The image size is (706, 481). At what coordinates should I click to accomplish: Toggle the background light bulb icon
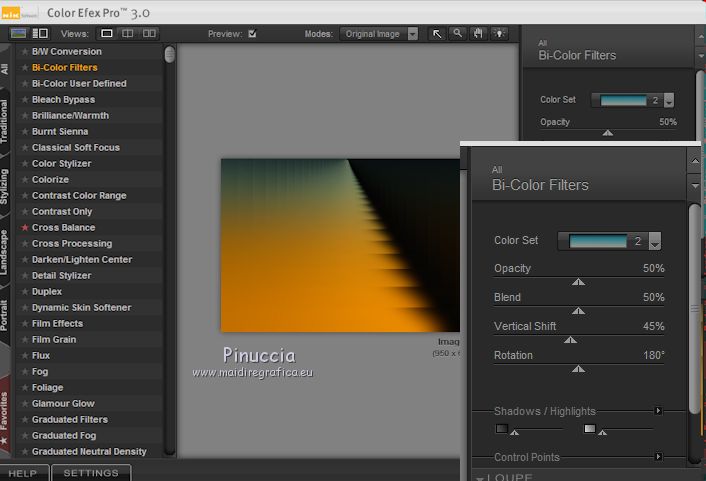point(499,33)
